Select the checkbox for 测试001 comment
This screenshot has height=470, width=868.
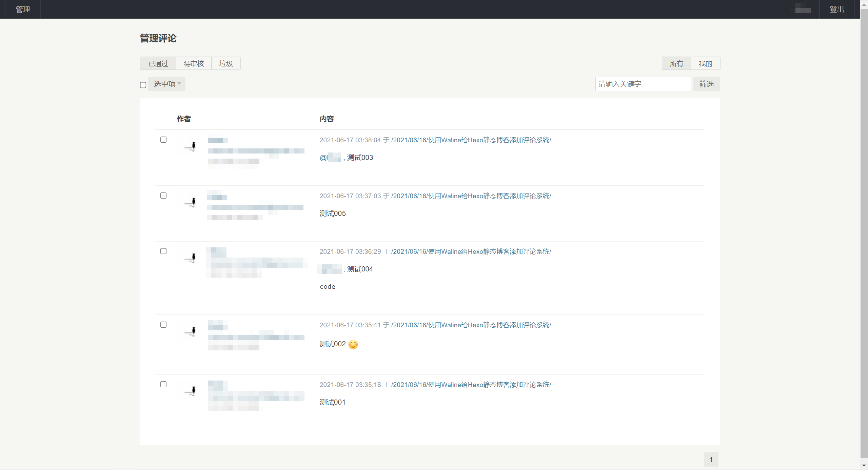pyautogui.click(x=163, y=384)
